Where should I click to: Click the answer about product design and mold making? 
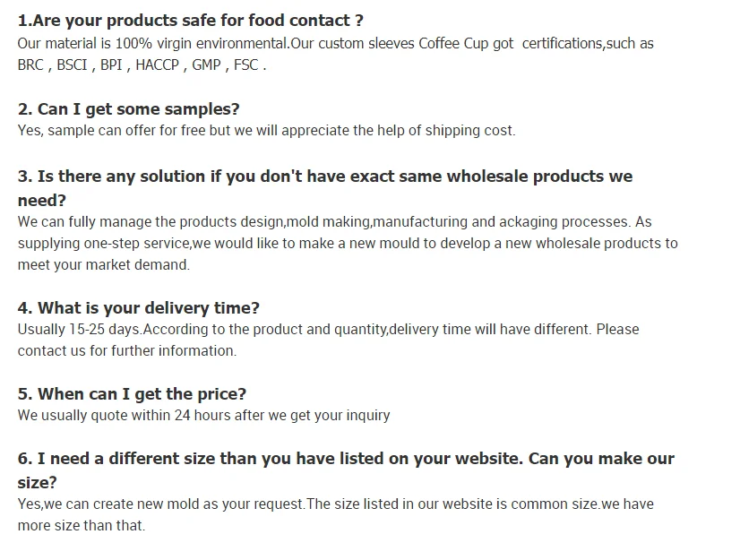(x=334, y=222)
